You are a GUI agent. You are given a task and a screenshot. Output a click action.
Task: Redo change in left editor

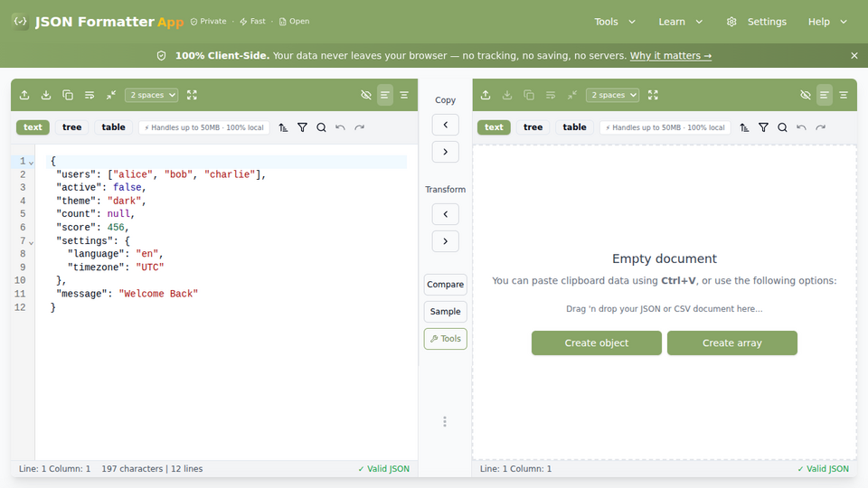pyautogui.click(x=359, y=127)
